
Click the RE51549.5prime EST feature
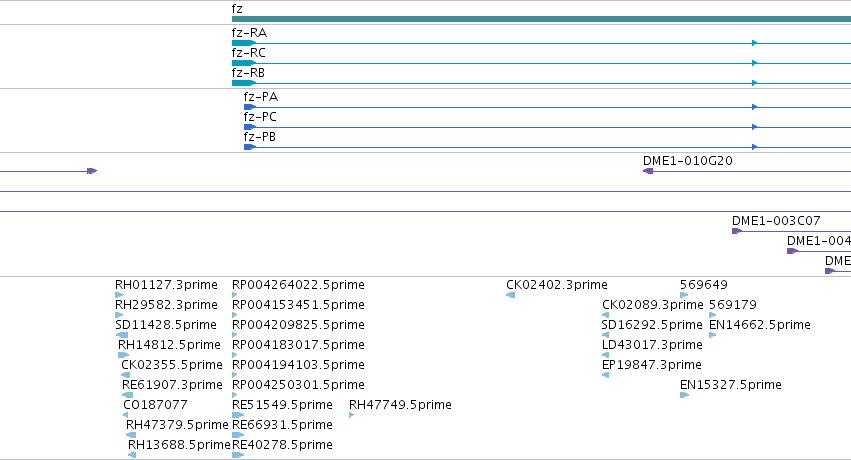click(238, 415)
